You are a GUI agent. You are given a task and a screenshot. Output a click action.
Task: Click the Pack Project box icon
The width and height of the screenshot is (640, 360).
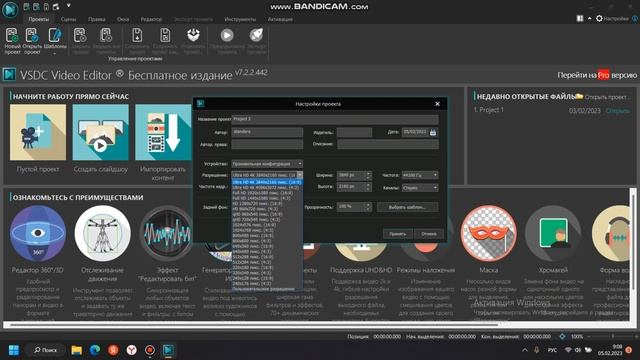pyautogui.click(x=193, y=36)
